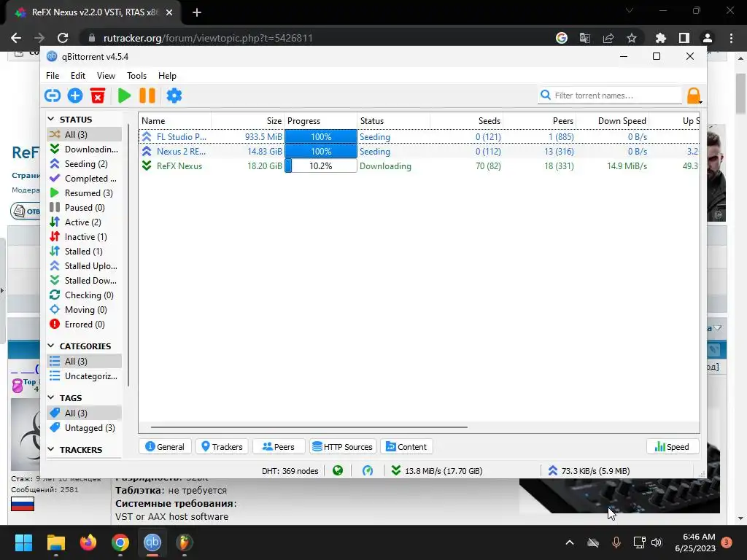Viewport: 747px width, 560px height.
Task: Click the orange Pause toolbar icon
Action: point(147,96)
